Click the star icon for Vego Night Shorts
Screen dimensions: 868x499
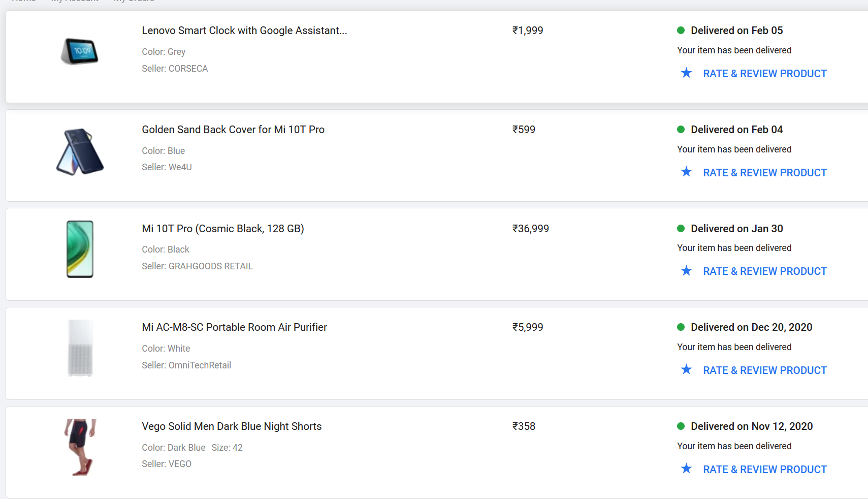coord(686,469)
